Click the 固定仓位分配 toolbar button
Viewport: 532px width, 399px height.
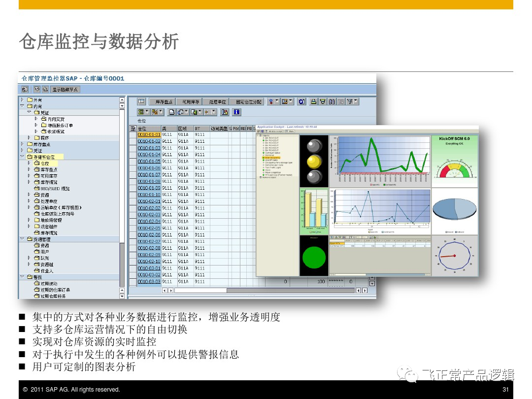tap(246, 102)
